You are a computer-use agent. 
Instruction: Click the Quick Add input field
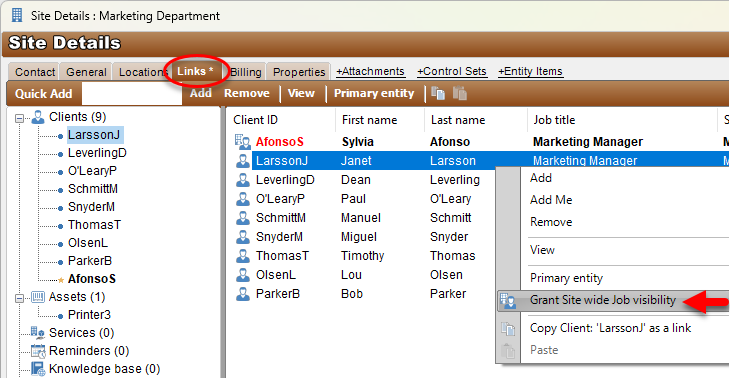click(132, 94)
